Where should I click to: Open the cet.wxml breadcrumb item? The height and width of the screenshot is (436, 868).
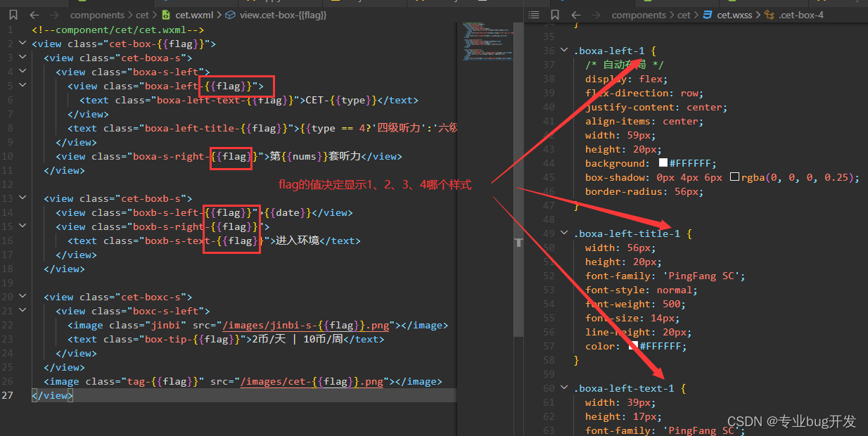coord(187,15)
